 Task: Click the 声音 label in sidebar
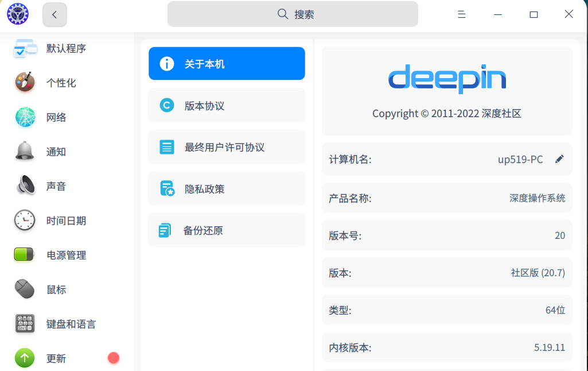point(56,186)
